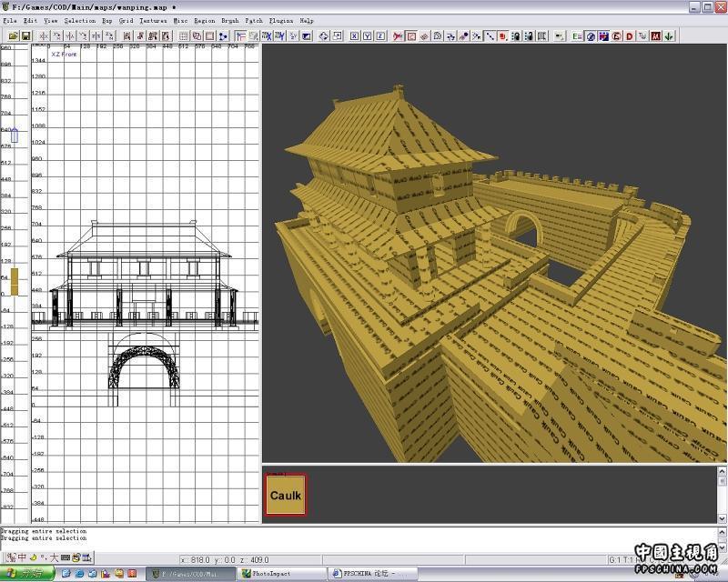The image size is (728, 582).
Task: Click the Windows Start button
Action: [27, 574]
